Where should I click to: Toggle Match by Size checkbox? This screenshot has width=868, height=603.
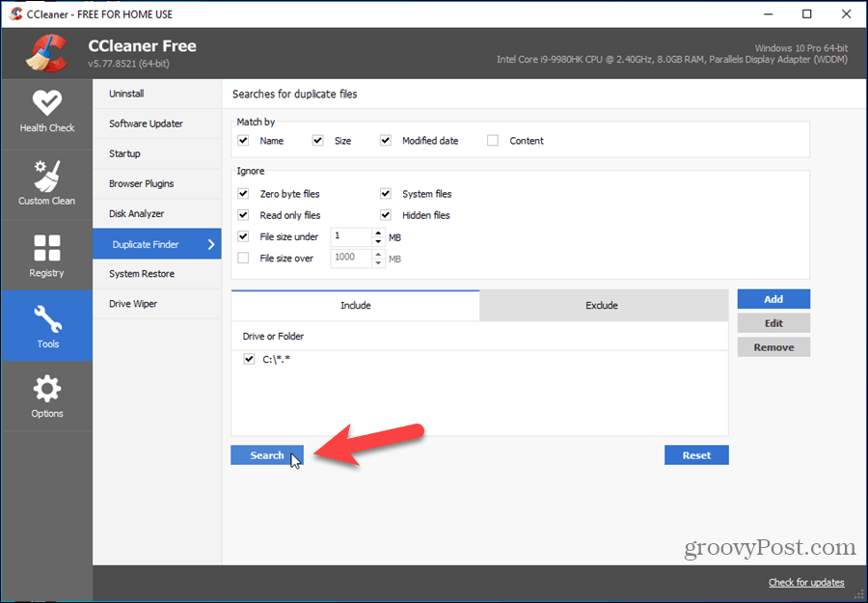(x=317, y=141)
